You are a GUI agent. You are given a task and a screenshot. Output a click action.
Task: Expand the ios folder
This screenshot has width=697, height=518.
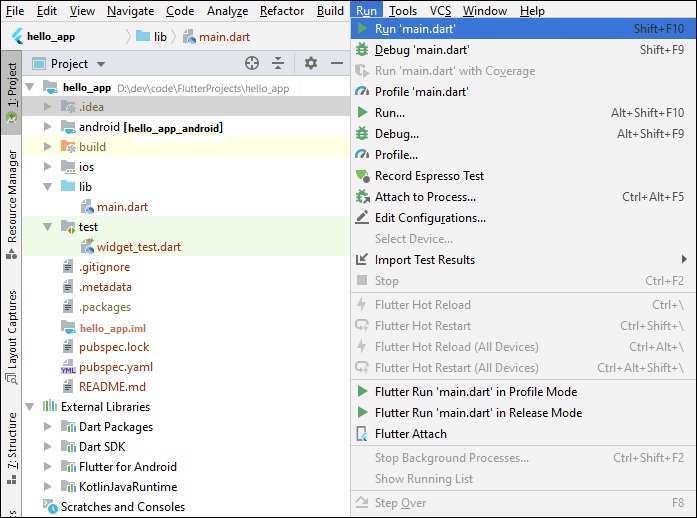(x=48, y=166)
